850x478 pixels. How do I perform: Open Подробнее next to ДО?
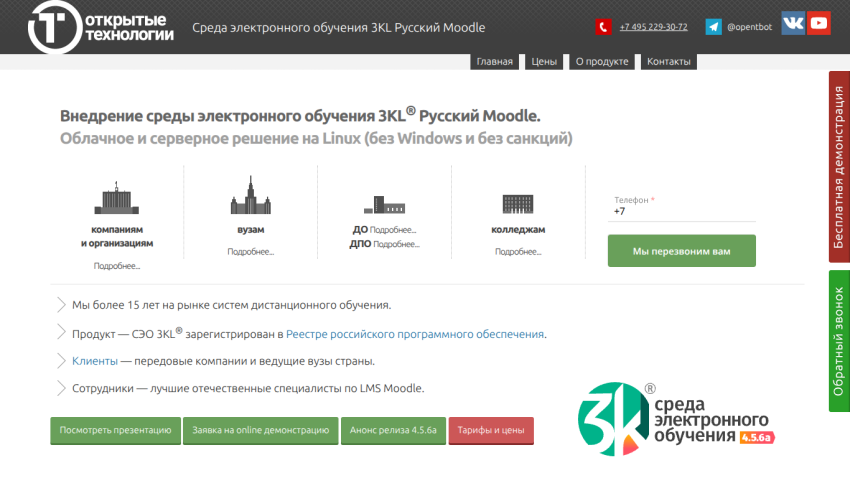pos(393,230)
